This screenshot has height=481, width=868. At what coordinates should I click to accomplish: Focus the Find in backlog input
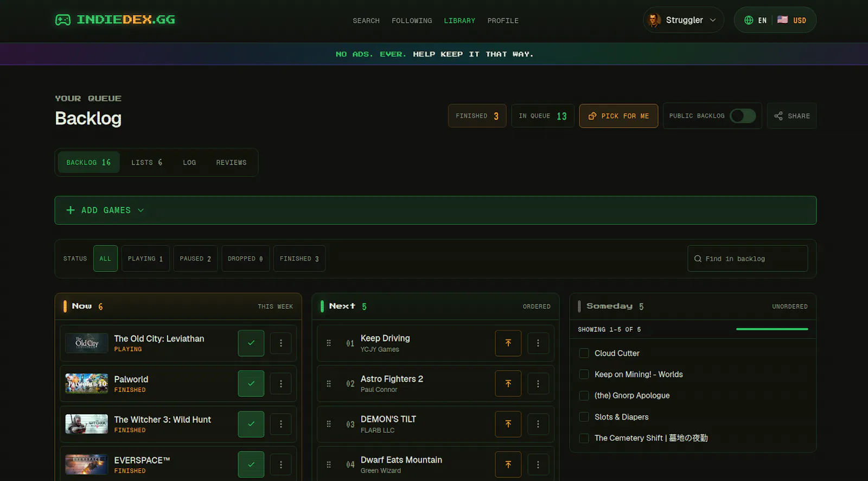point(748,258)
